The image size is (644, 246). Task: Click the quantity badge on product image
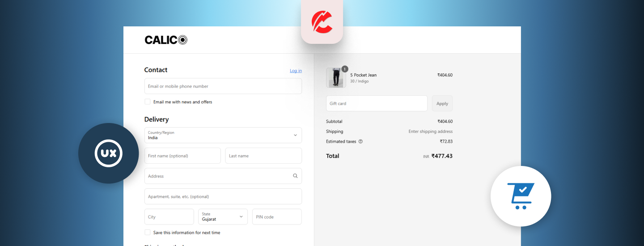(x=345, y=69)
